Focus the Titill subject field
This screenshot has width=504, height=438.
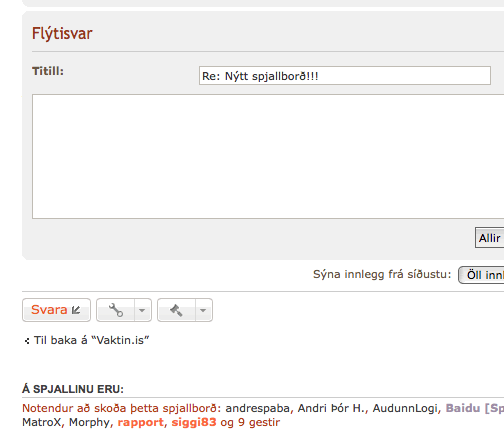[345, 76]
